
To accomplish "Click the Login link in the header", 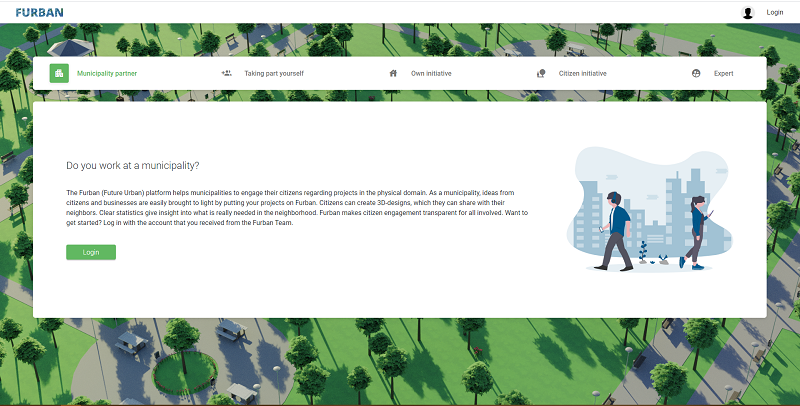I will (774, 12).
